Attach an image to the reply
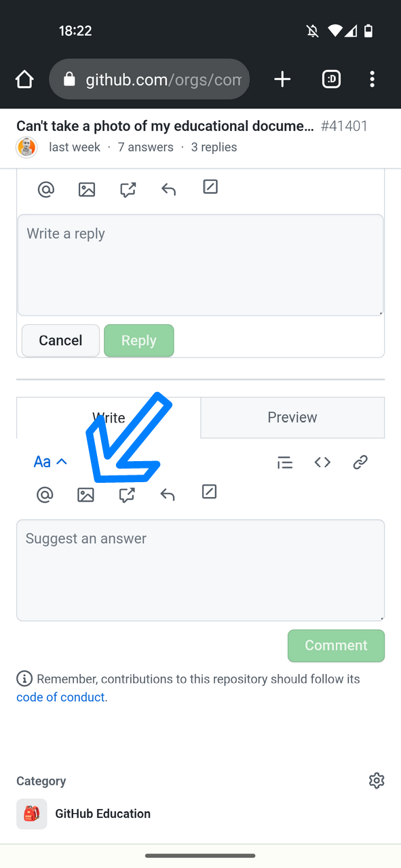 87,189
